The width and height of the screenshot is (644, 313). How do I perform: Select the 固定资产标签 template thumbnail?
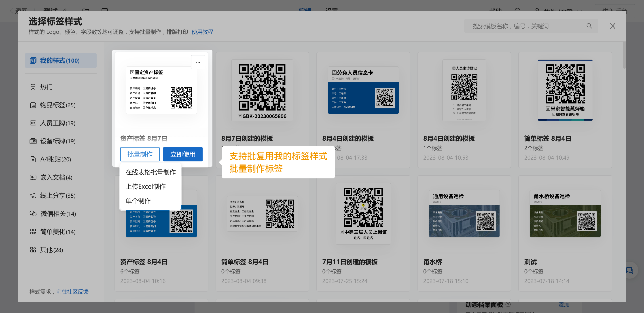pyautogui.click(x=161, y=90)
